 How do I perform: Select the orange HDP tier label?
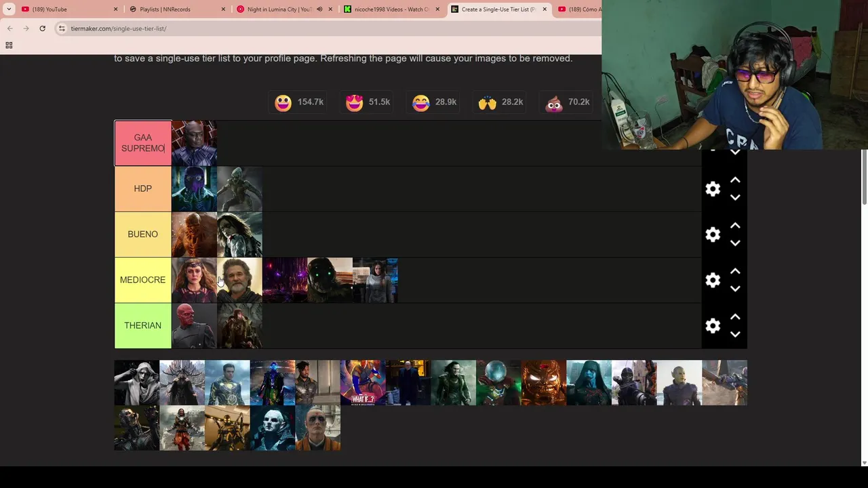tap(142, 189)
